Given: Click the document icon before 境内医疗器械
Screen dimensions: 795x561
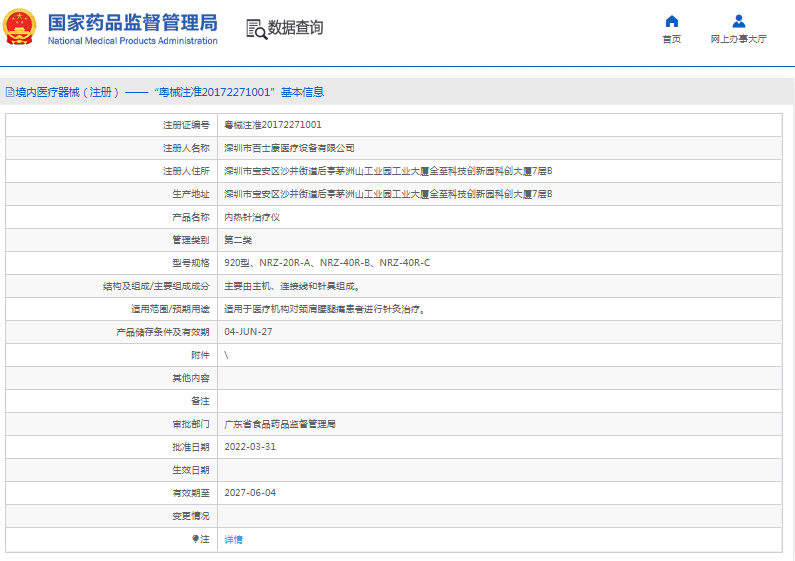Looking at the screenshot, I should 9,92.
